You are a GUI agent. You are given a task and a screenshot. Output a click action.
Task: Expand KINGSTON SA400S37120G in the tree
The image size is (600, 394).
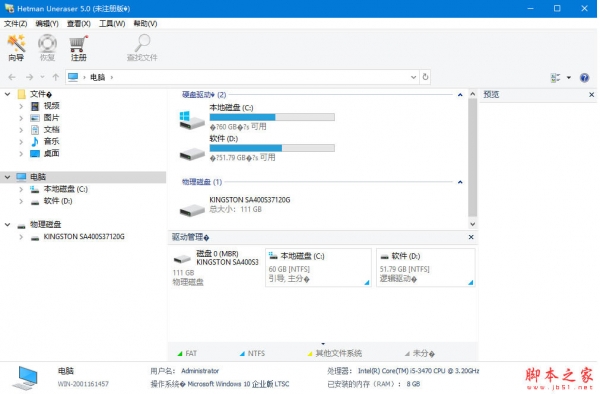[21, 237]
